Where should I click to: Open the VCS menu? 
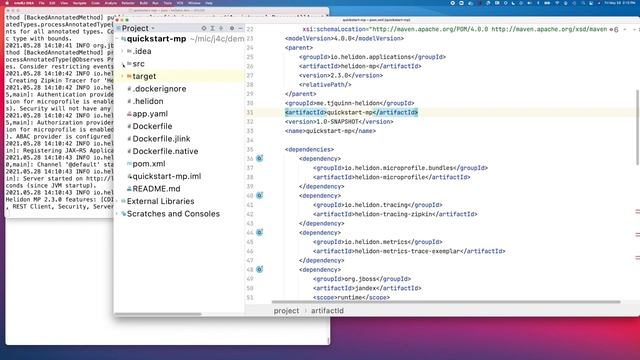point(180,3)
